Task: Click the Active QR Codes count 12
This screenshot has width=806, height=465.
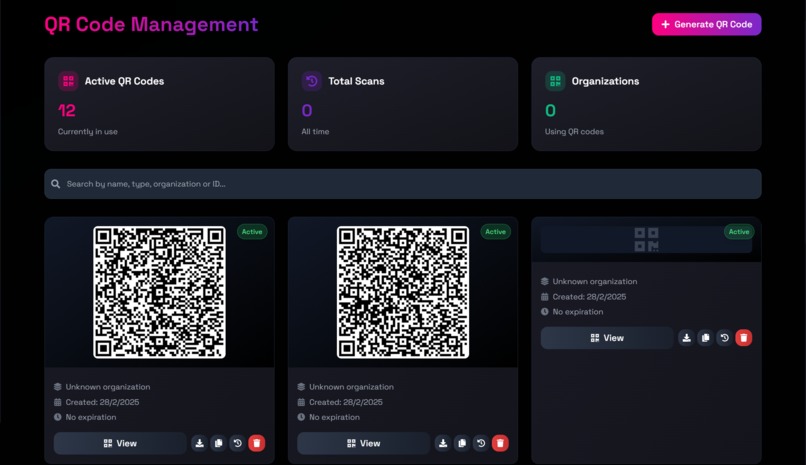Action: (67, 110)
